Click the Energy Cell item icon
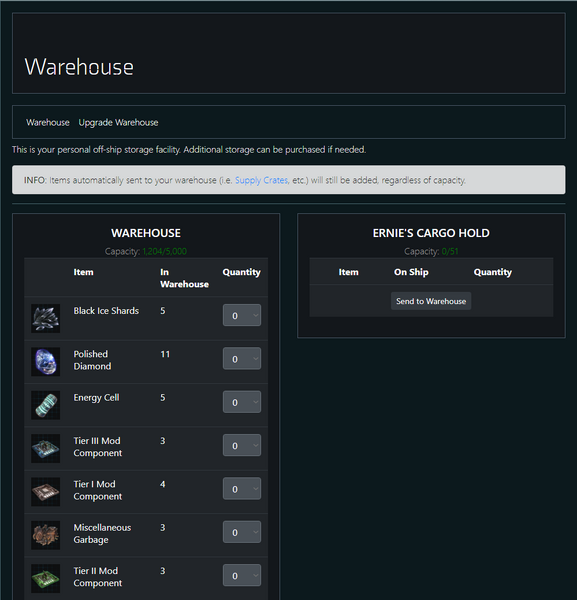 pyautogui.click(x=46, y=405)
